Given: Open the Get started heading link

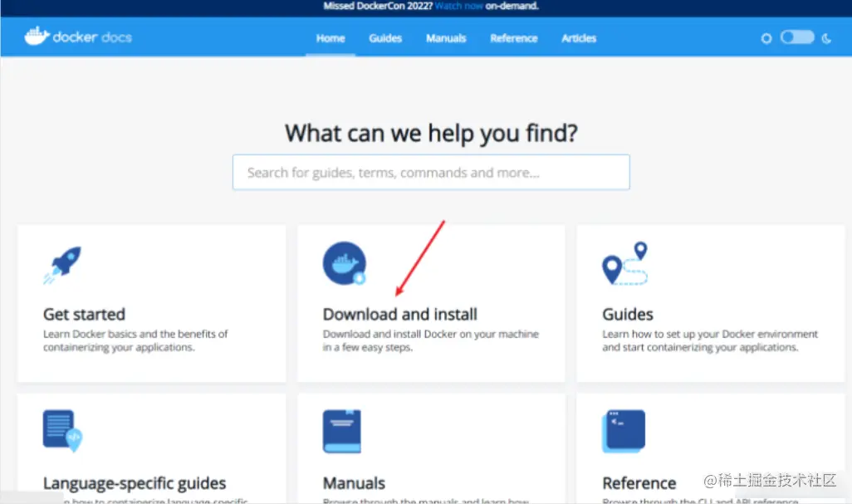Looking at the screenshot, I should 84,315.
